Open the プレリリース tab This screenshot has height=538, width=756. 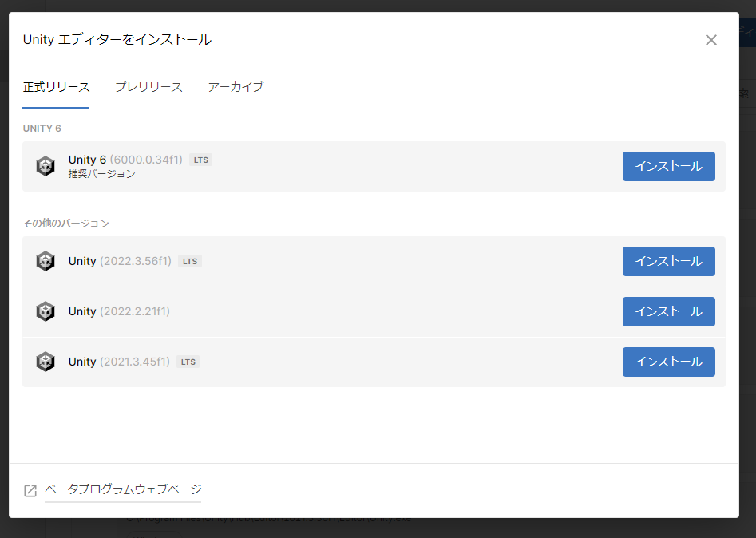[148, 87]
